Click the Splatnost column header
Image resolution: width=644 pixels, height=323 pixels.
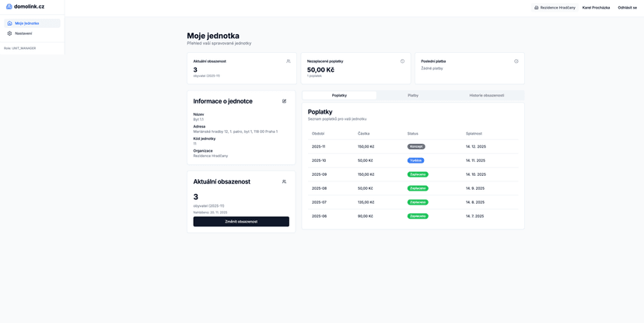point(474,133)
